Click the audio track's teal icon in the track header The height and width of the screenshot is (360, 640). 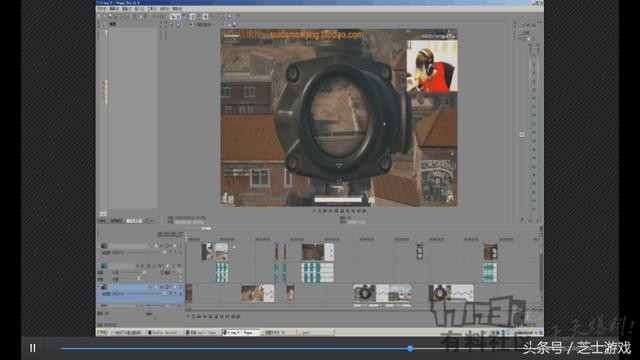point(104,266)
